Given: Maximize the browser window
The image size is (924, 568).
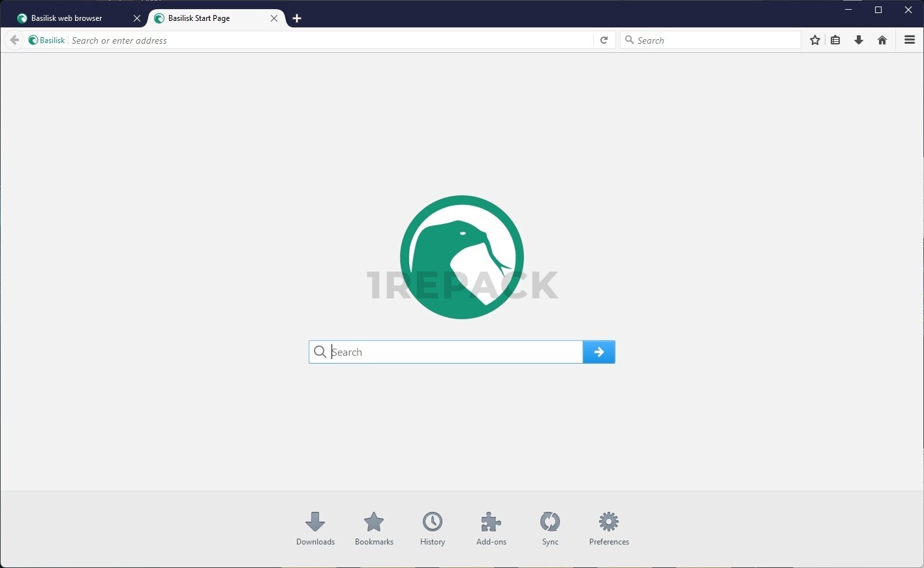Looking at the screenshot, I should click(x=878, y=10).
